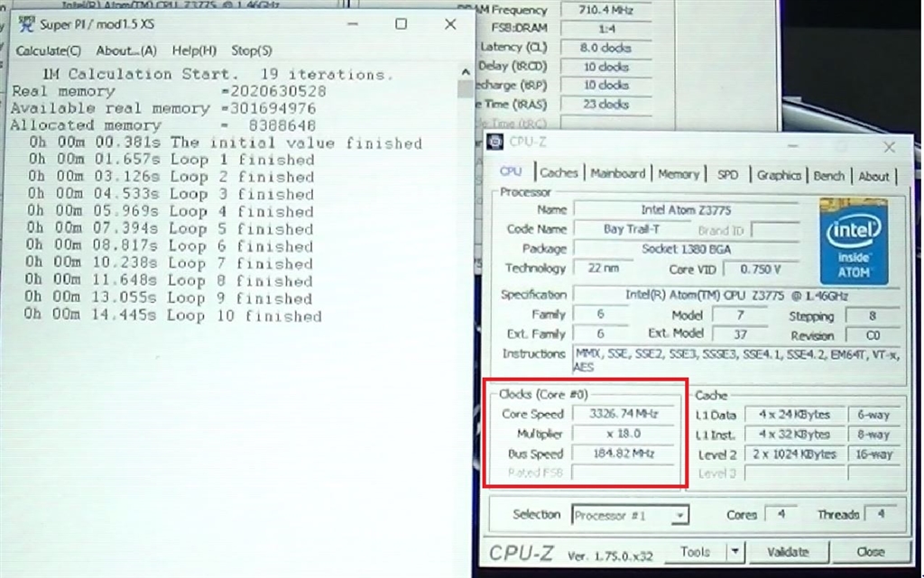Click the Code Name value Bay Trail-T
Screen dimensions: 924x578
(x=631, y=230)
